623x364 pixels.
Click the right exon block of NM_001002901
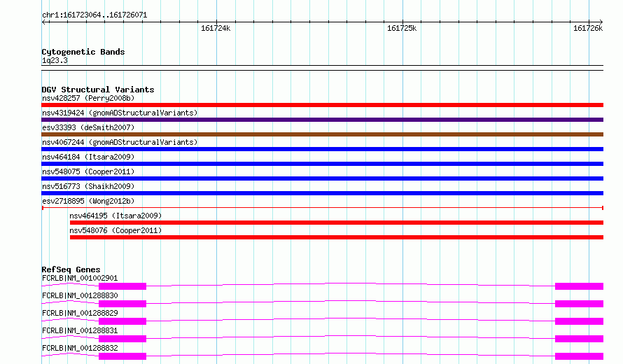point(579,286)
